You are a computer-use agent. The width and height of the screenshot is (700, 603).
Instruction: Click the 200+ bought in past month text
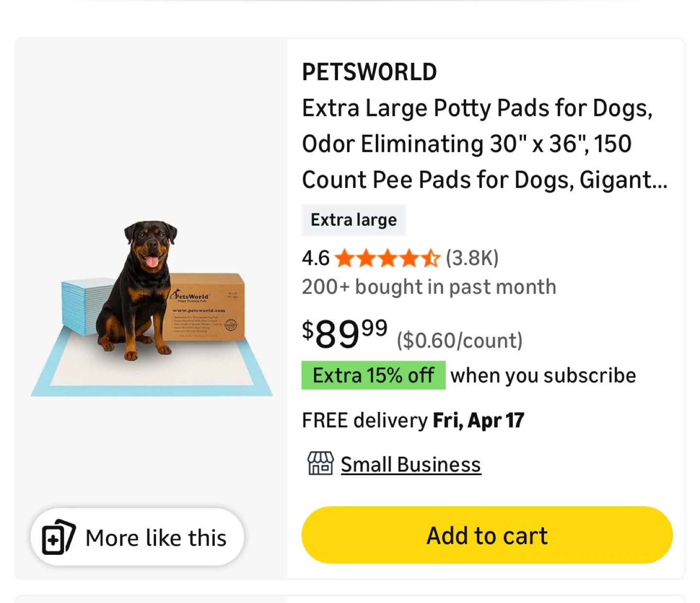click(429, 287)
